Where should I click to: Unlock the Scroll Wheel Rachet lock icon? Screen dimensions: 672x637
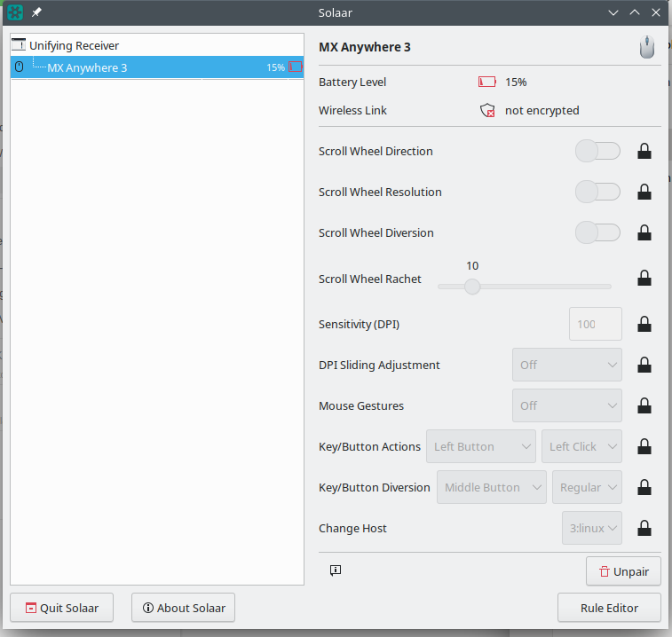point(644,278)
